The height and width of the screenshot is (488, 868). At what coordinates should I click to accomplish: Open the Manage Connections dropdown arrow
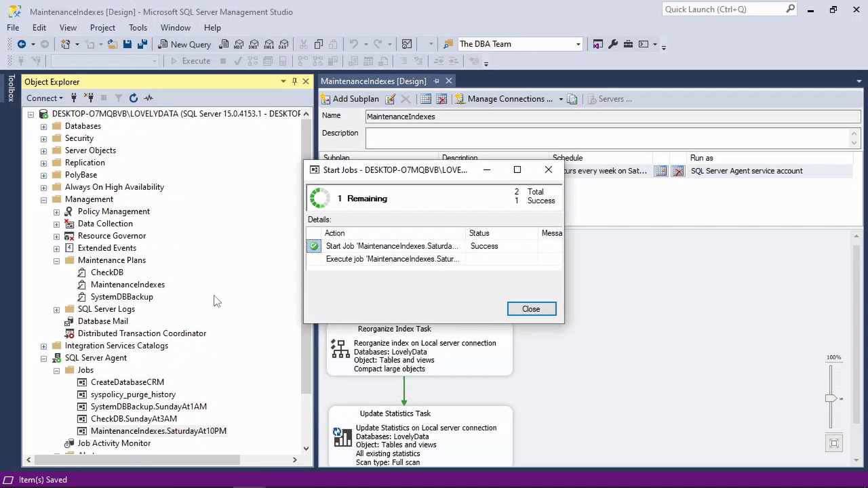coord(561,99)
